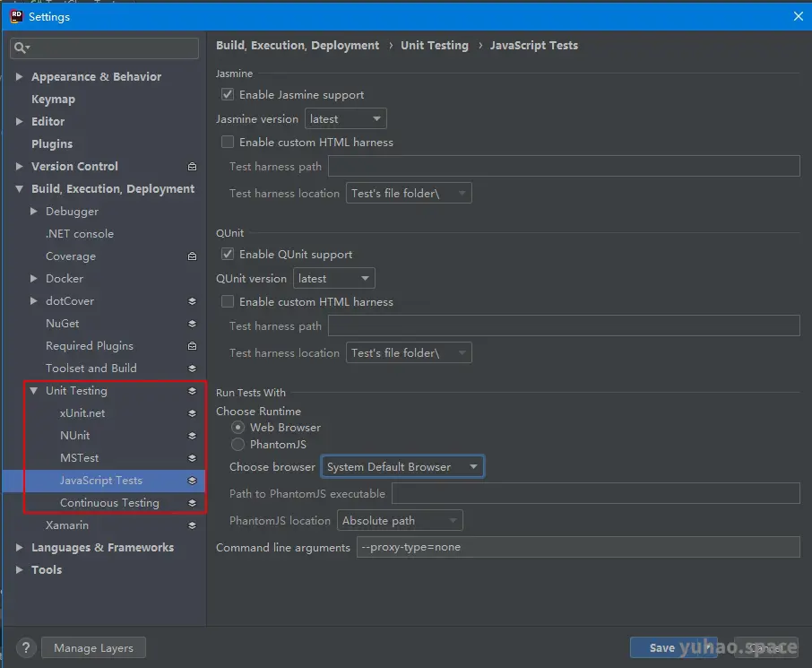The width and height of the screenshot is (812, 668).
Task: Open the Jasmine version dropdown
Action: pos(345,117)
